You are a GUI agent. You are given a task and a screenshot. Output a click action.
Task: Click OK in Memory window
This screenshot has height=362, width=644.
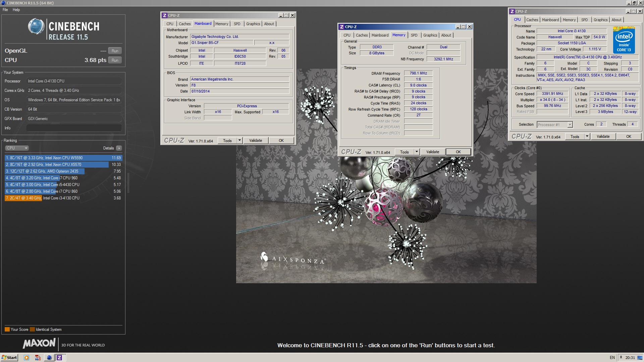pos(458,152)
